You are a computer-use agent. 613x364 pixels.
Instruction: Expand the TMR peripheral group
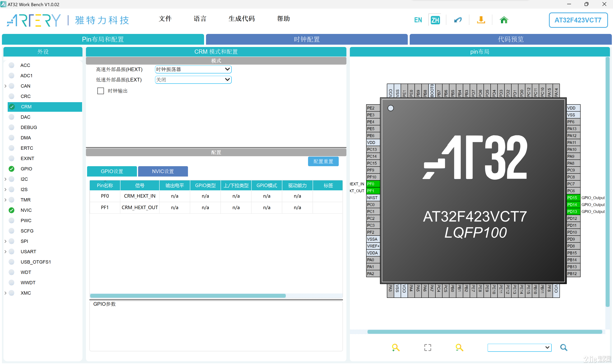[x=5, y=200]
